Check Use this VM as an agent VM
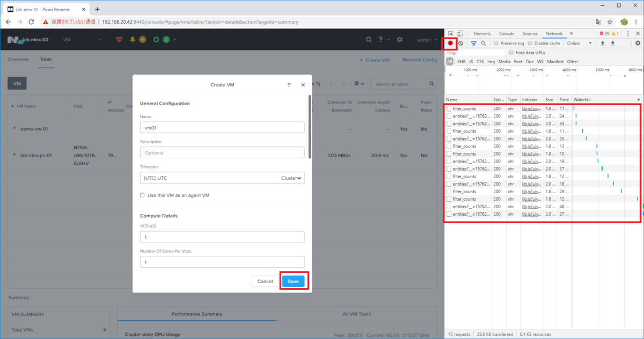Viewport: 644px width, 339px height. [x=142, y=195]
